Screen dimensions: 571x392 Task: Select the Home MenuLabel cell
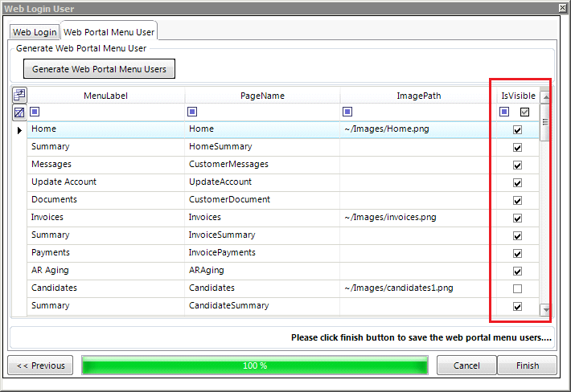tap(105, 129)
